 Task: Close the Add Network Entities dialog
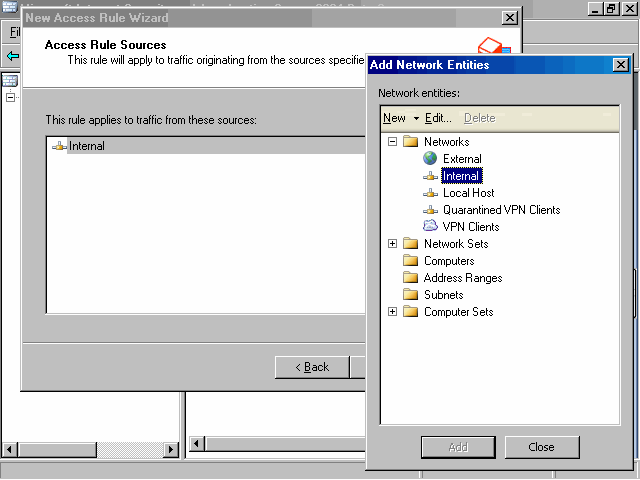click(x=620, y=65)
